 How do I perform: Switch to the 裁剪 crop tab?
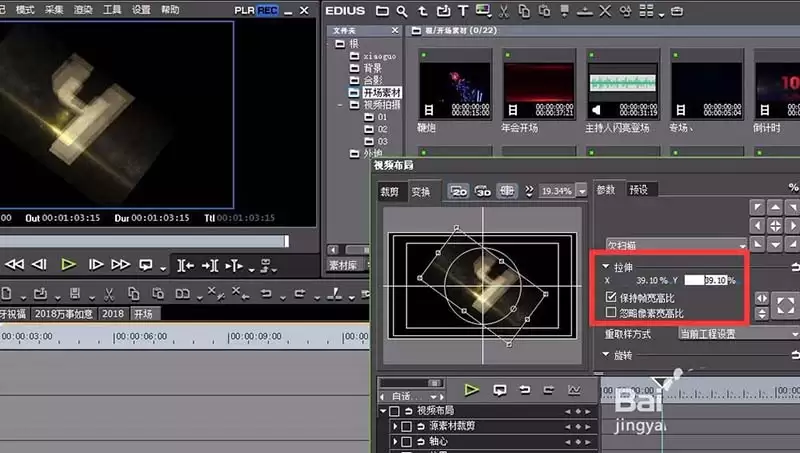[x=389, y=192]
